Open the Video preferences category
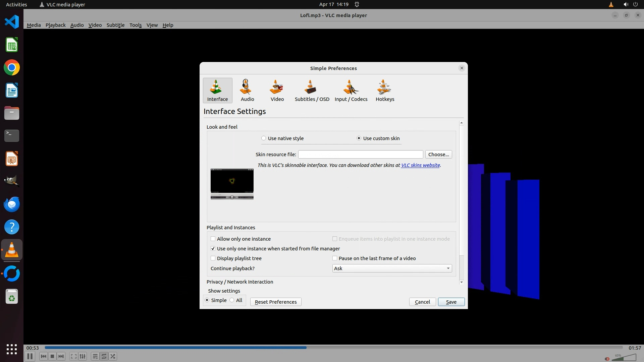The height and width of the screenshot is (362, 644). click(x=277, y=90)
